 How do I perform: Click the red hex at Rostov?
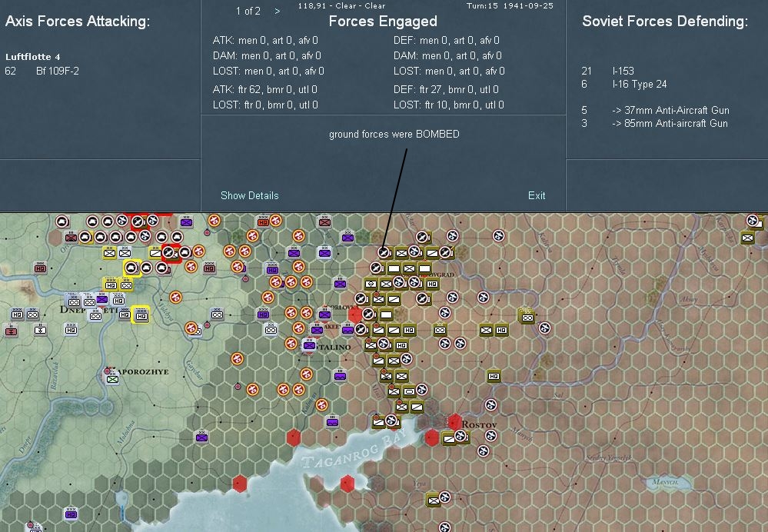click(x=454, y=422)
